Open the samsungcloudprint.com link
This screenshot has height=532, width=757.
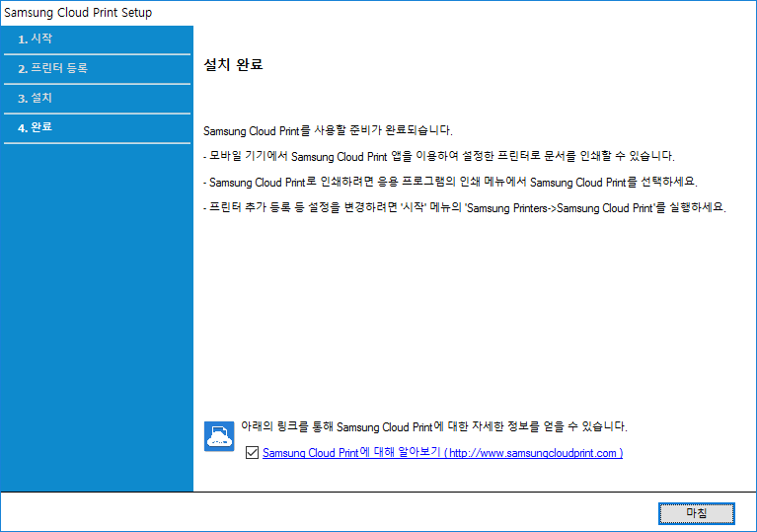[443, 453]
